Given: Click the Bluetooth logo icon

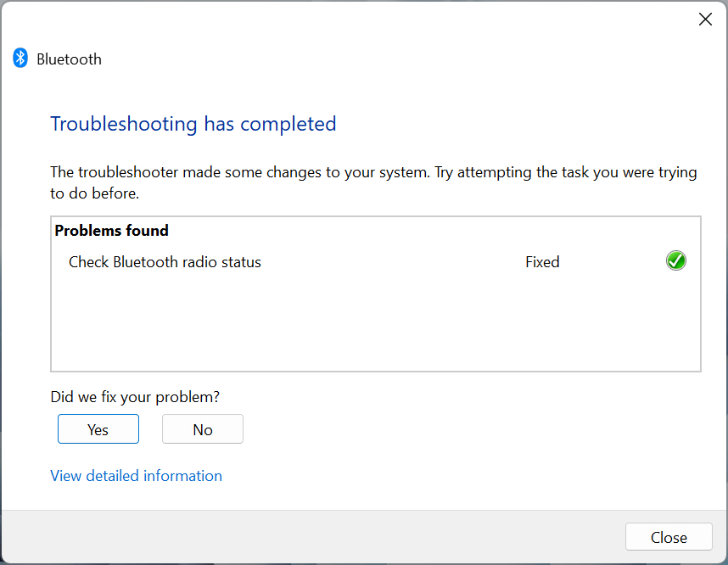Looking at the screenshot, I should point(20,59).
